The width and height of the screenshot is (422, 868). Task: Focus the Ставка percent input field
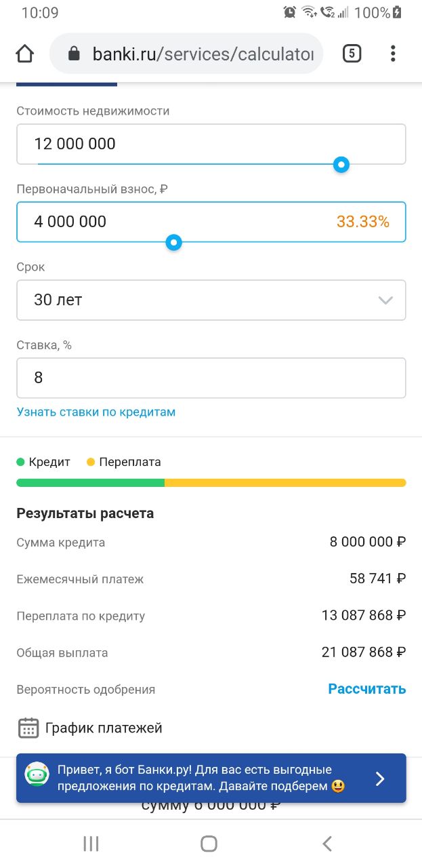211,378
